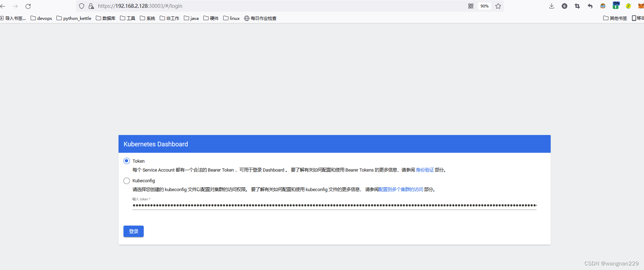Select the Kubeconfig radio button

coord(127,181)
